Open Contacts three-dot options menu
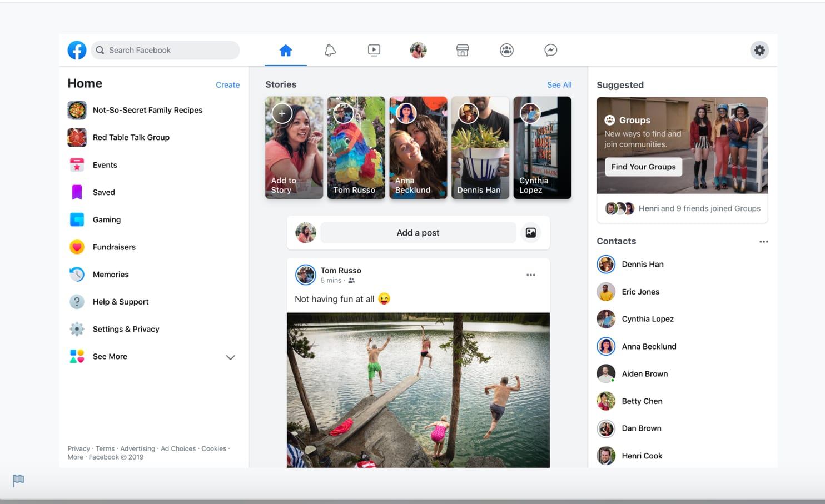Screen dimensions: 825x504 pos(763,242)
